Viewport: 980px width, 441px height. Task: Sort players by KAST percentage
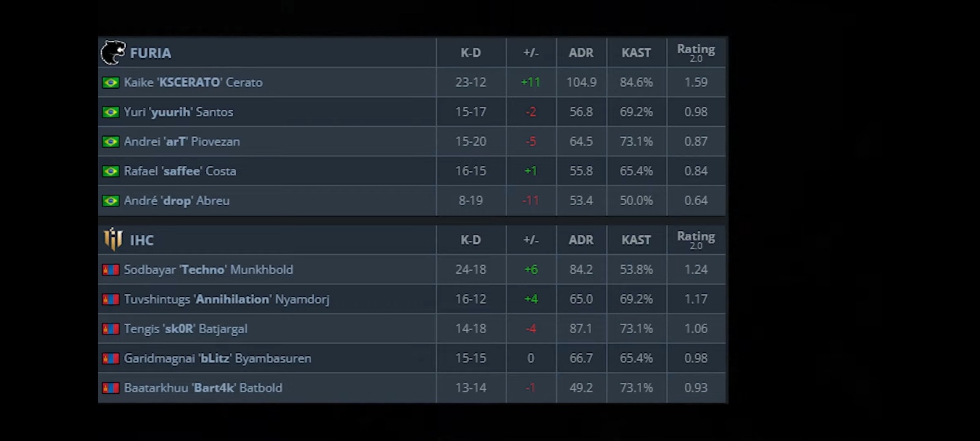[x=636, y=53]
